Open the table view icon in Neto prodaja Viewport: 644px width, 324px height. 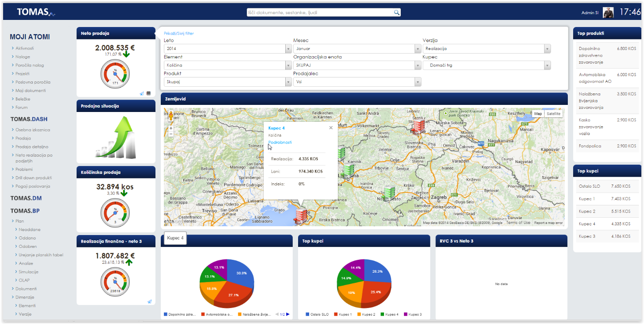[148, 93]
